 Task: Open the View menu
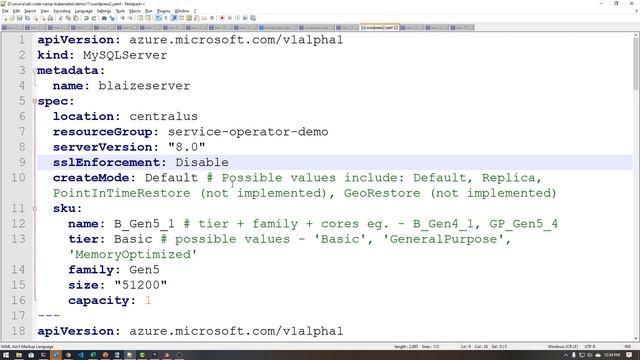tap(45, 11)
